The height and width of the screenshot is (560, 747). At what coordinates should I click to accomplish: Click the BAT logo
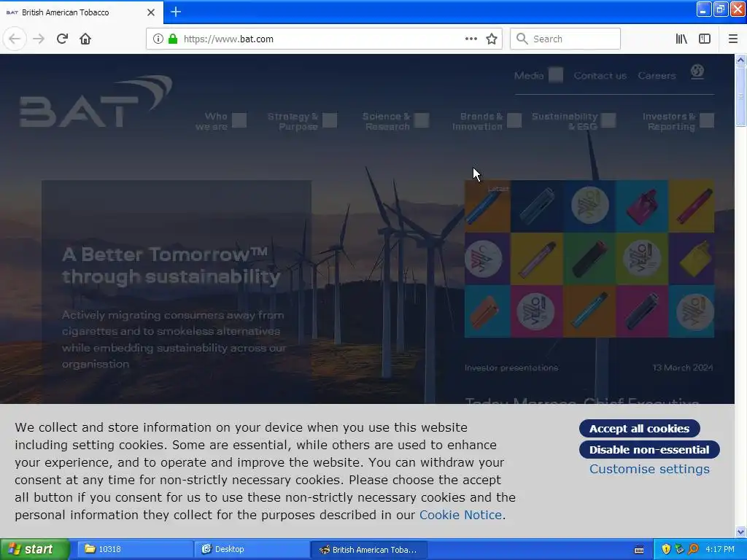pos(96,101)
